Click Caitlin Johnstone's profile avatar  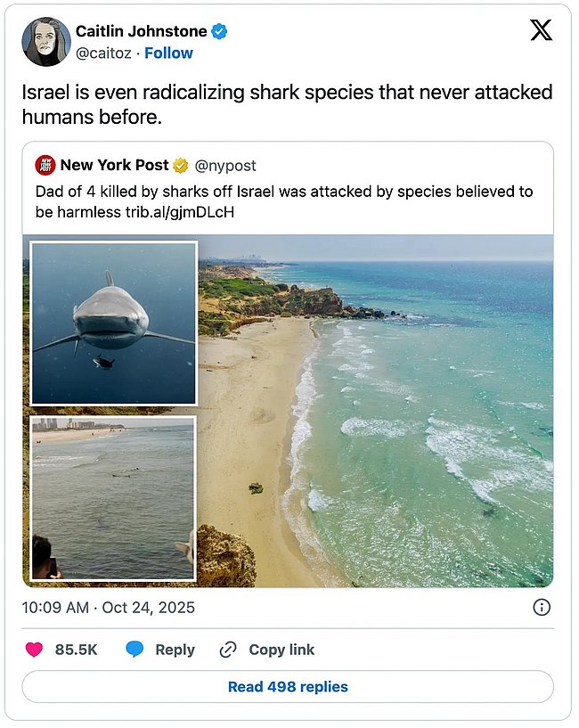(46, 42)
